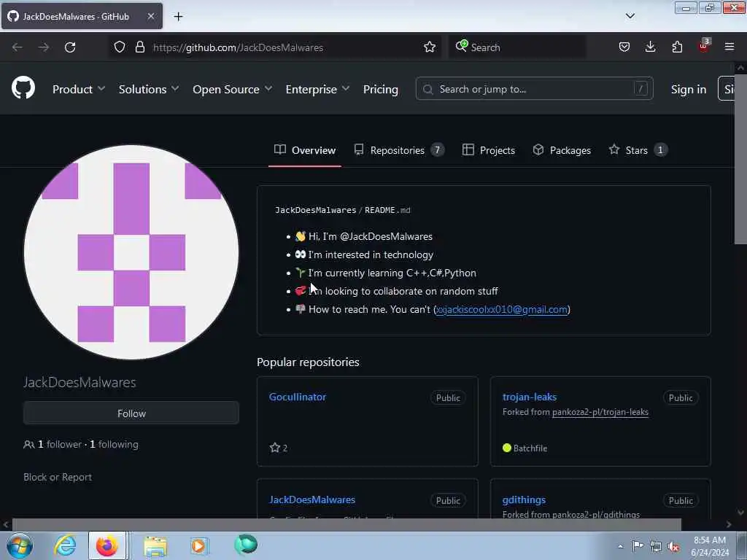Click the red extension badge icon

(x=703, y=46)
